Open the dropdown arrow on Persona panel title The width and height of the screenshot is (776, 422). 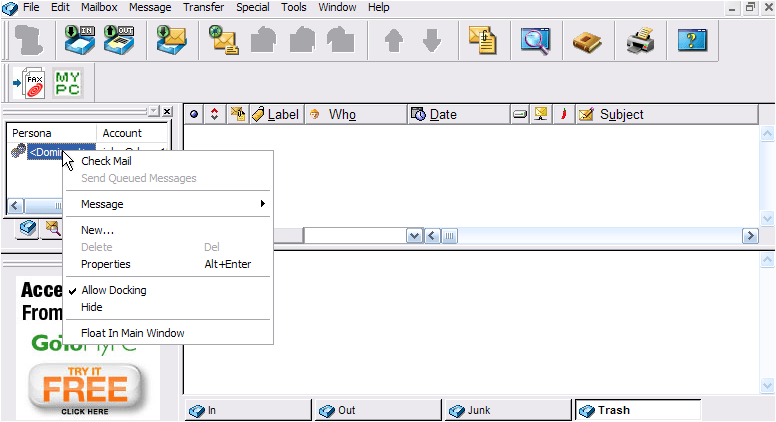point(154,111)
